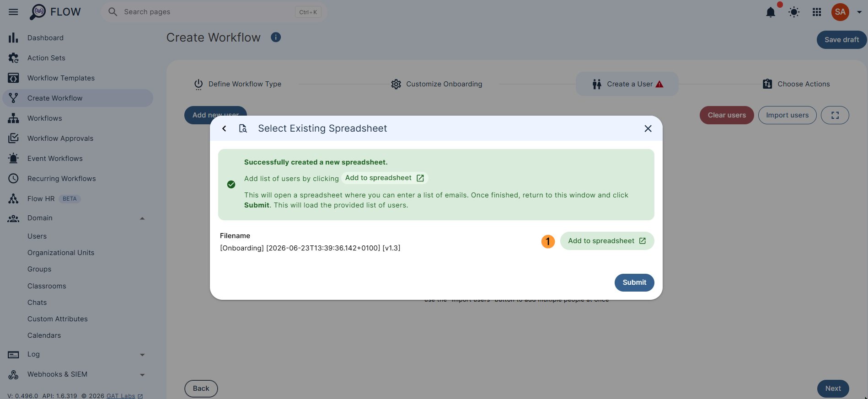Click the Webhooks & SIEM icon
868x399 pixels.
point(13,375)
